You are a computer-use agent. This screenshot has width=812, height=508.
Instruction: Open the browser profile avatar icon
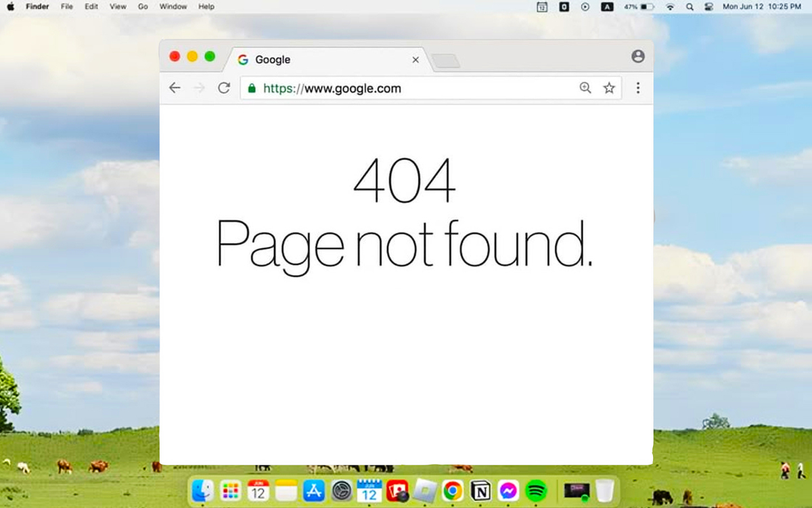[638, 56]
